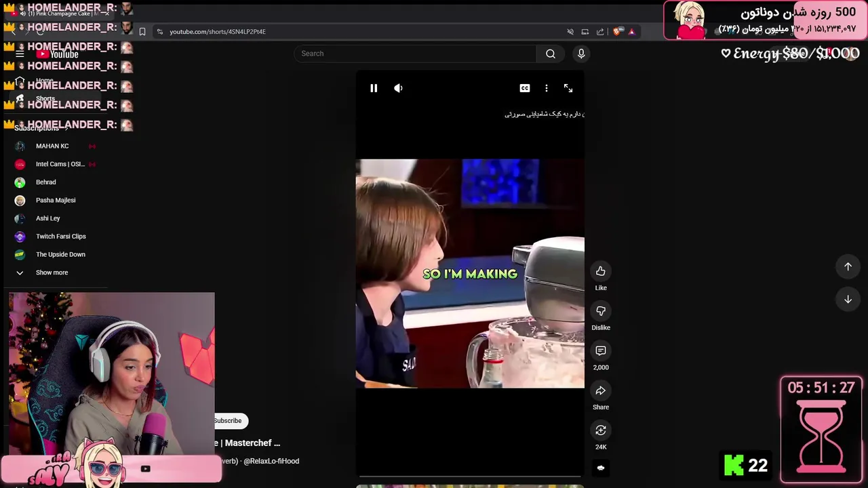Open the comments with 2,000 count
This screenshot has width=868, height=488.
tap(601, 350)
